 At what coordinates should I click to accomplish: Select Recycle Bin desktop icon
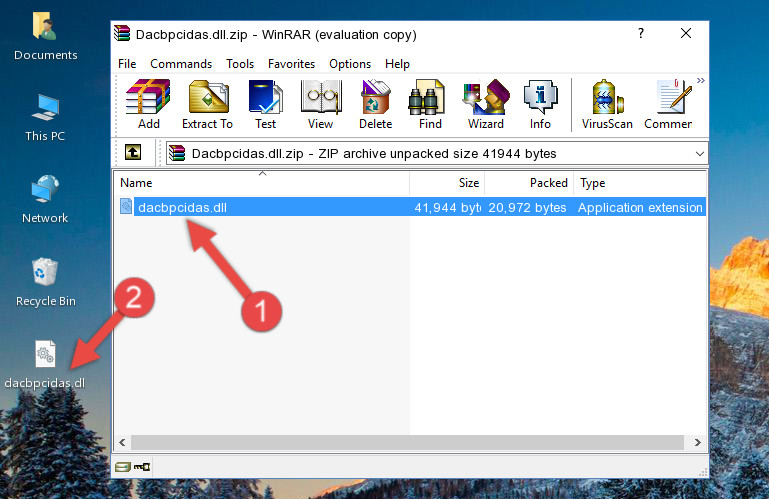[46, 283]
